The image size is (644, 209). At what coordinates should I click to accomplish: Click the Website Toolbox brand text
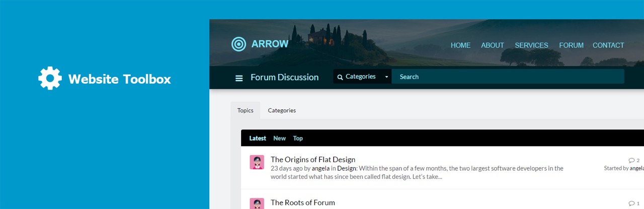[x=119, y=79]
